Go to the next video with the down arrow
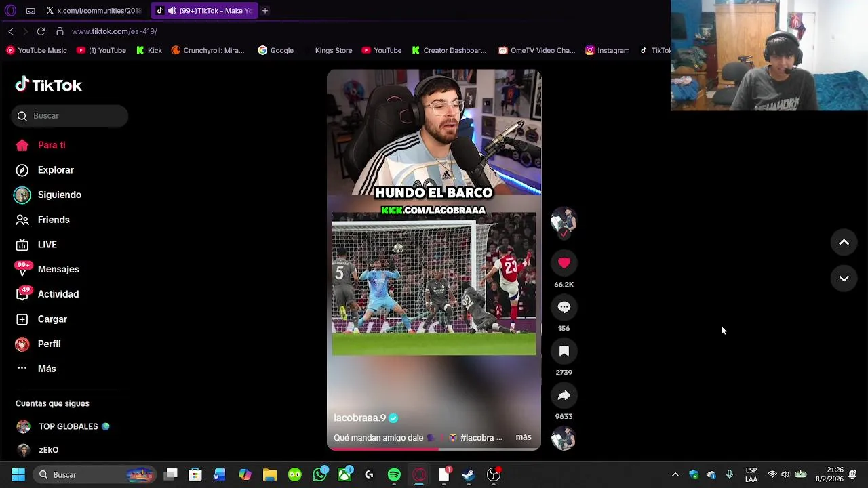Screen dimensions: 868x488 click(844, 278)
